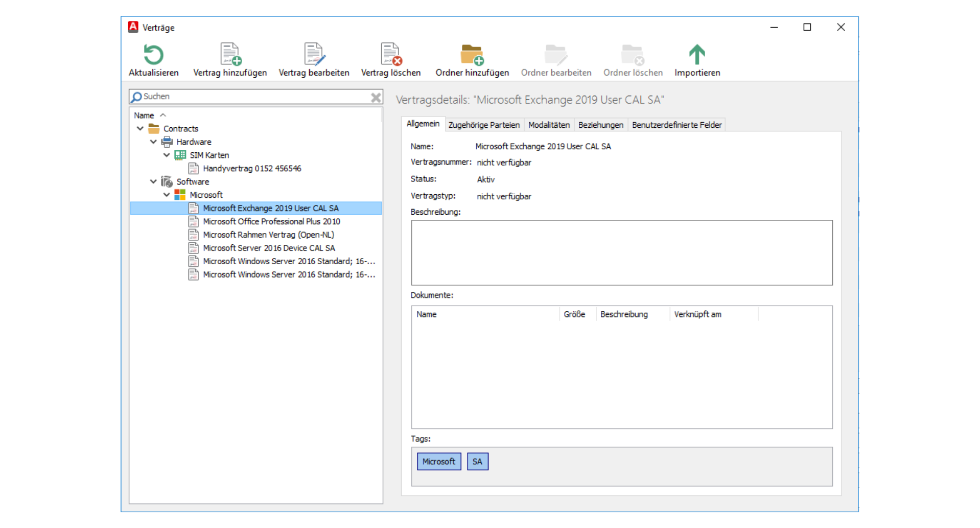This screenshot has width=980, height=528.
Task: Open the Zugehörige Parteien tab
Action: click(x=484, y=125)
